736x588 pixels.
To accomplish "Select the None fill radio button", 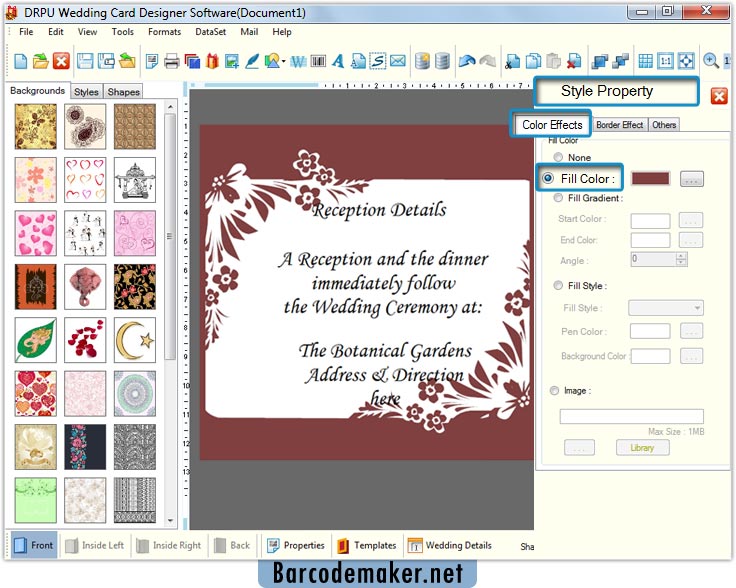I will click(558, 157).
